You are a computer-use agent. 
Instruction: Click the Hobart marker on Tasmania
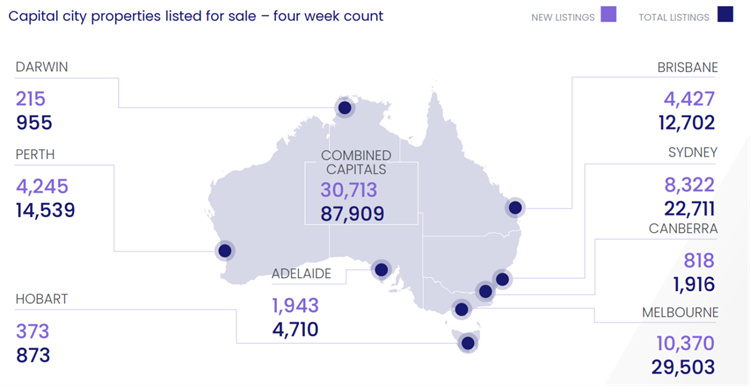click(x=468, y=343)
